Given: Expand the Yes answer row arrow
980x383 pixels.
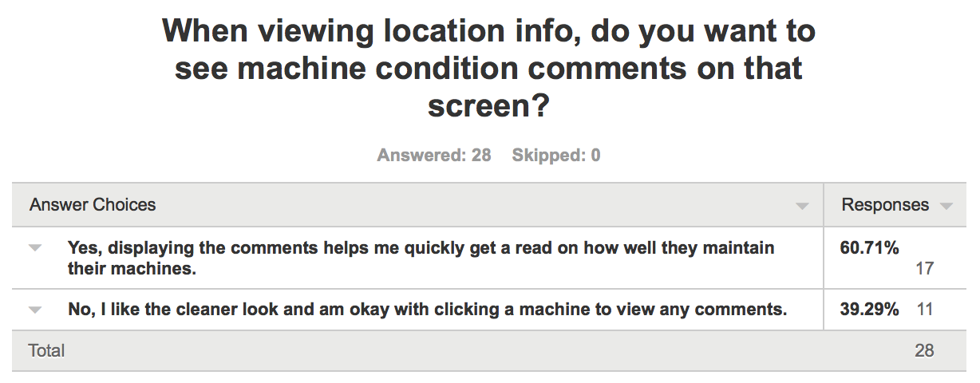Looking at the screenshot, I should [35, 249].
